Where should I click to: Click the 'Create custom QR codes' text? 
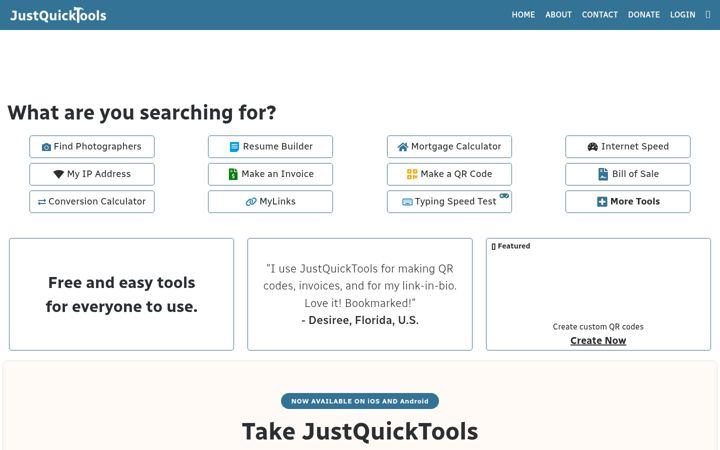598,326
